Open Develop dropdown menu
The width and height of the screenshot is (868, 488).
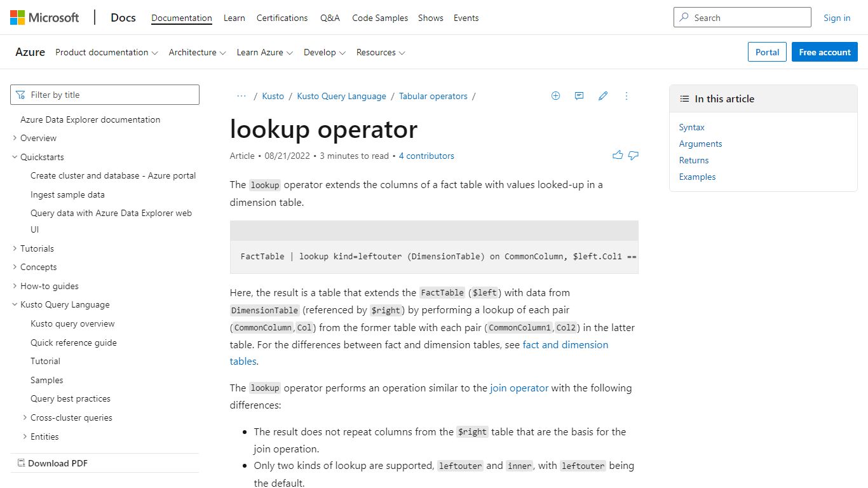(325, 52)
